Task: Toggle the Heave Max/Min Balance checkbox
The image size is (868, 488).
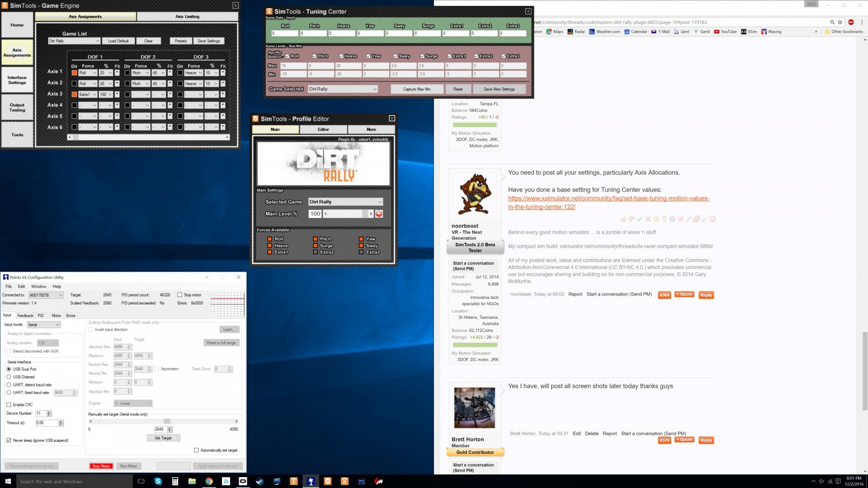Action: coord(341,56)
